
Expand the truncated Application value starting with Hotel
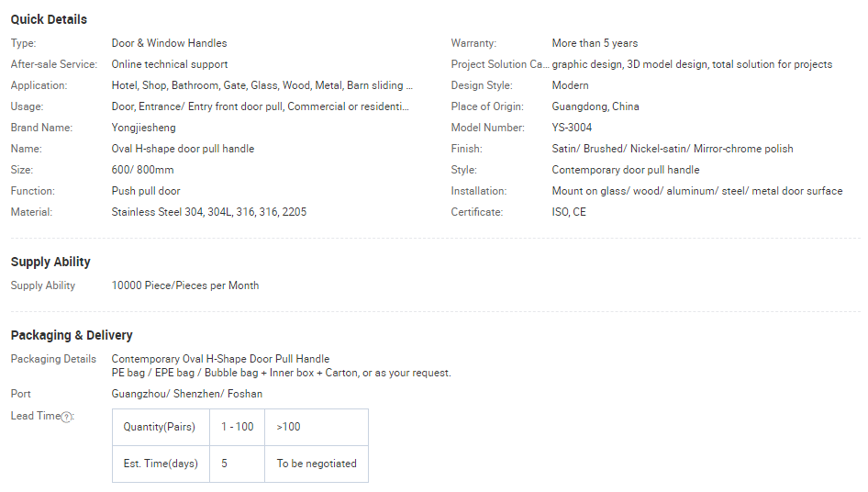click(262, 85)
